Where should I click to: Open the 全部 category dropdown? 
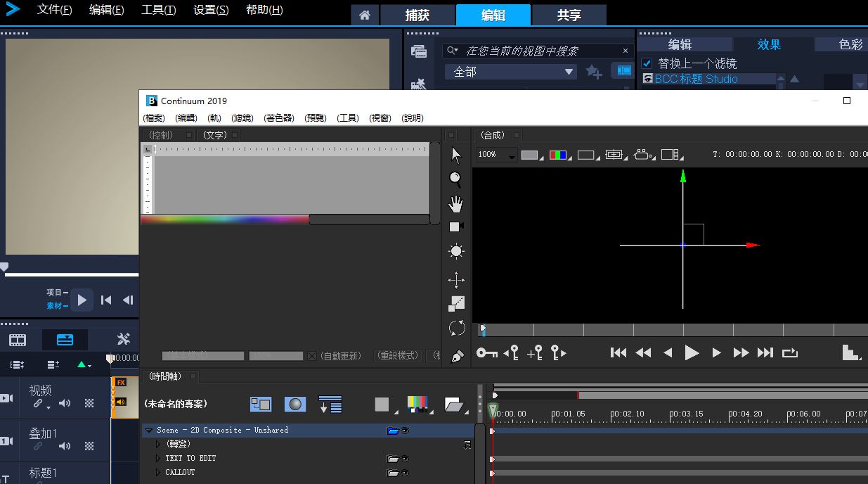[x=511, y=72]
